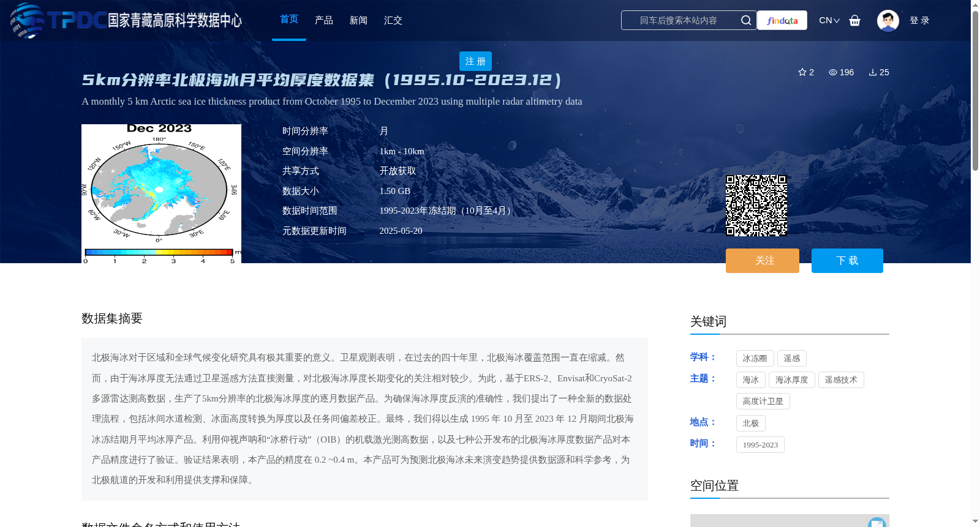Click the scrollbar up arrow
The image size is (980, 527).
975,5
